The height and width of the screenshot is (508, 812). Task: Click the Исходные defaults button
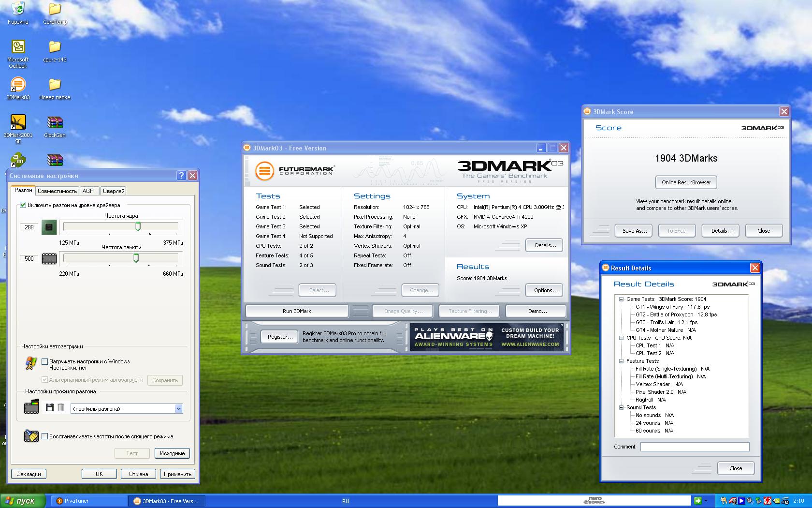[x=172, y=453]
